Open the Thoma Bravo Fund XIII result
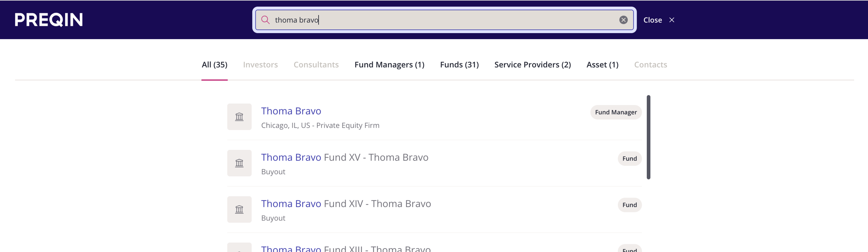Image resolution: width=868 pixels, height=252 pixels. click(345, 249)
